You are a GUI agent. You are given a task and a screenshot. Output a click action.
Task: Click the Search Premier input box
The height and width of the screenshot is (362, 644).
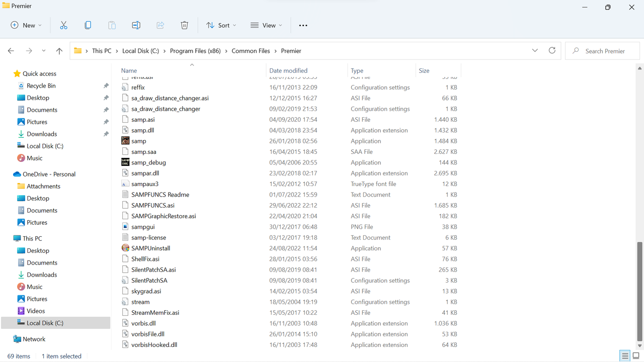[x=603, y=51]
